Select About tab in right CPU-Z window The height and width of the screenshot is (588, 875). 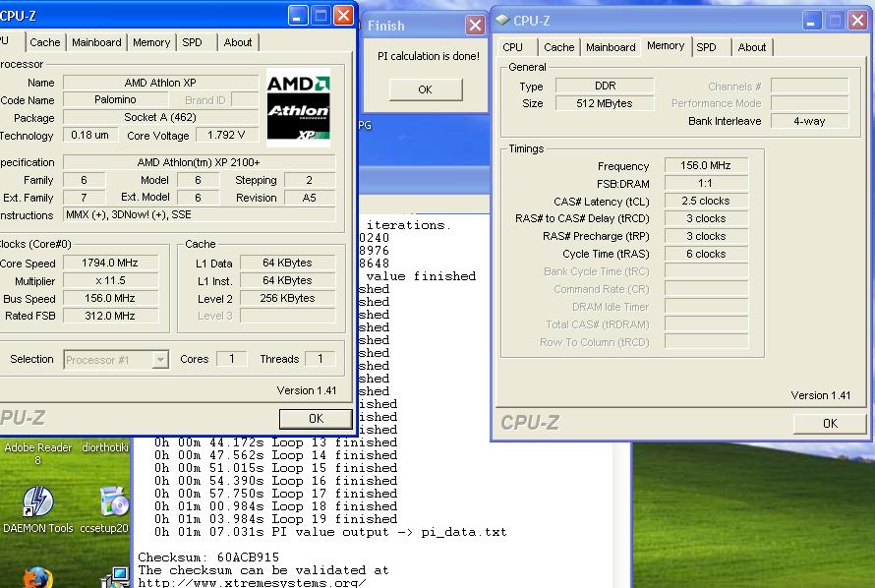(x=752, y=47)
